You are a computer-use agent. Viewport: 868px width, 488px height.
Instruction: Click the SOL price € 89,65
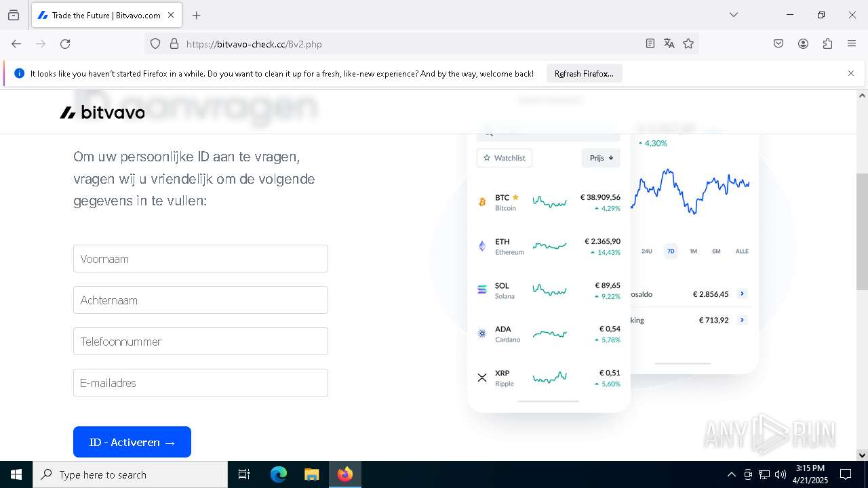pos(608,285)
